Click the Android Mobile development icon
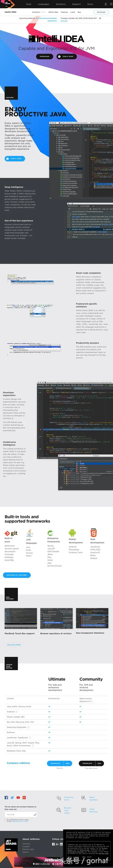 72,533
